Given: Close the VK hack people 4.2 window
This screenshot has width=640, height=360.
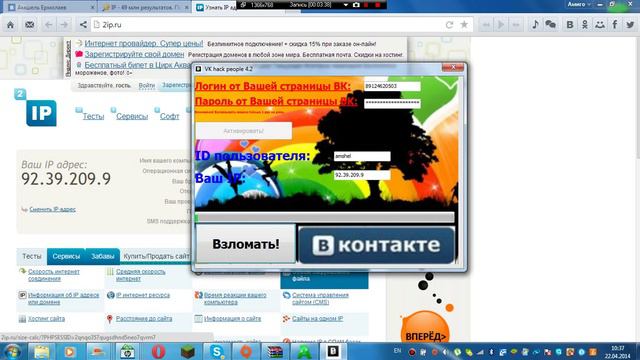Looking at the screenshot, I should tap(453, 67).
